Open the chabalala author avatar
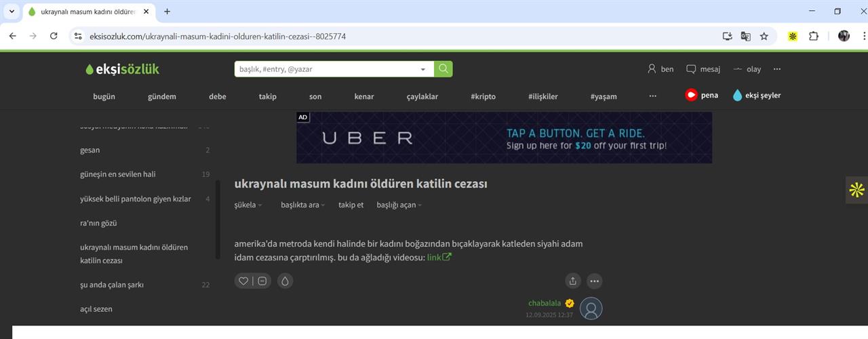868x339 pixels. pyautogui.click(x=591, y=308)
